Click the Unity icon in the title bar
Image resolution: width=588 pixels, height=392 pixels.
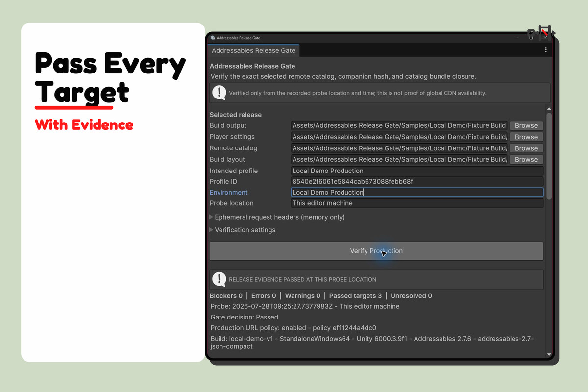pos(213,38)
